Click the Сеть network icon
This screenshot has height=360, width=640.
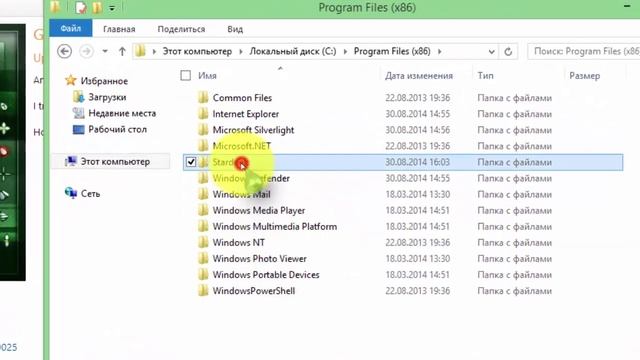[71, 193]
